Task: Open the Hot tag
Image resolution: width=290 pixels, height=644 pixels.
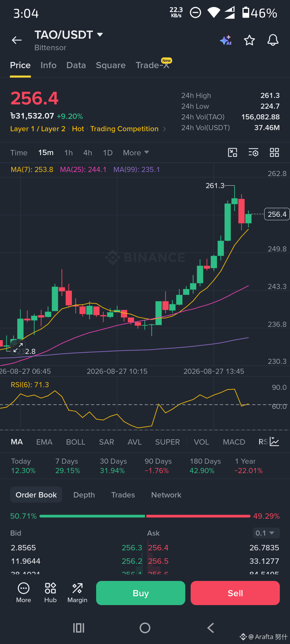Action: coord(78,129)
